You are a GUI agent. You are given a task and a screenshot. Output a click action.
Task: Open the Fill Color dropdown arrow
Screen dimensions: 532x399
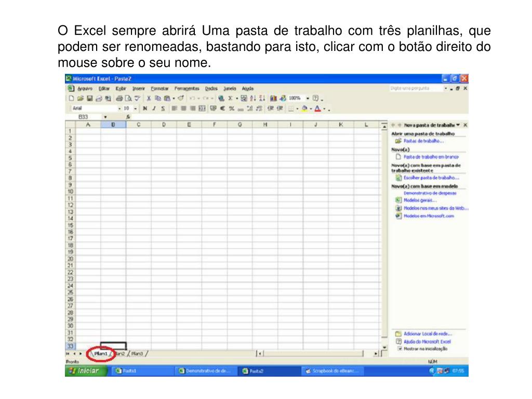311,109
